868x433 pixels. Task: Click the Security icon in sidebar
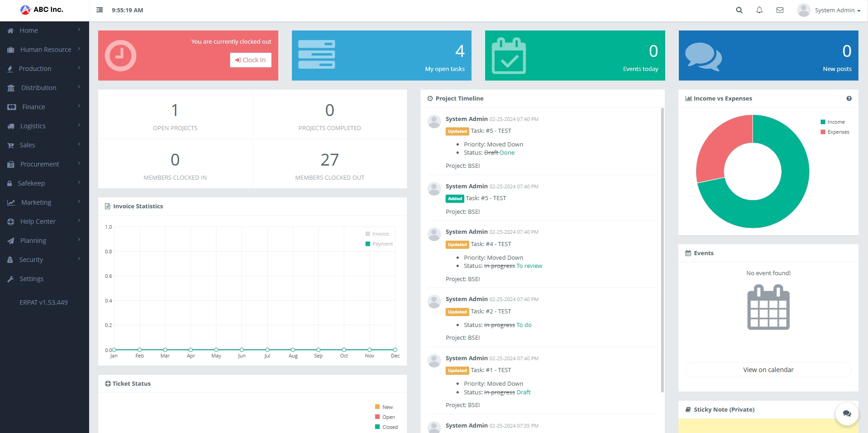[10, 260]
